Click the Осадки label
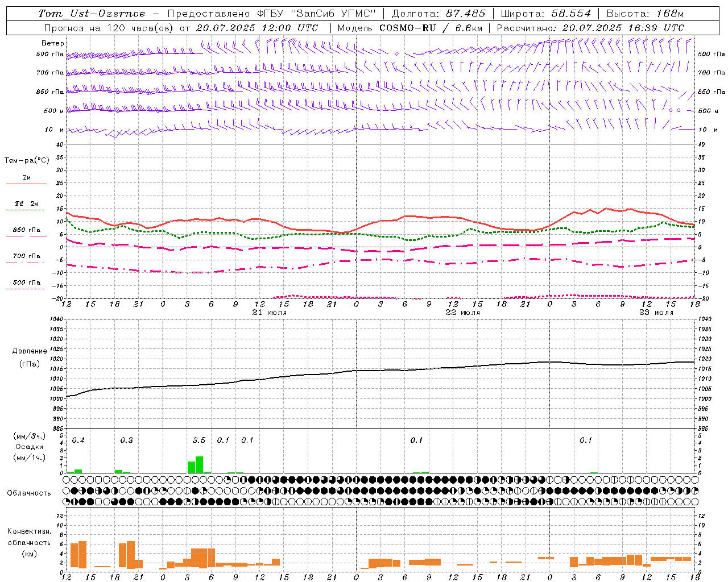The width and height of the screenshot is (728, 582). coord(29,447)
